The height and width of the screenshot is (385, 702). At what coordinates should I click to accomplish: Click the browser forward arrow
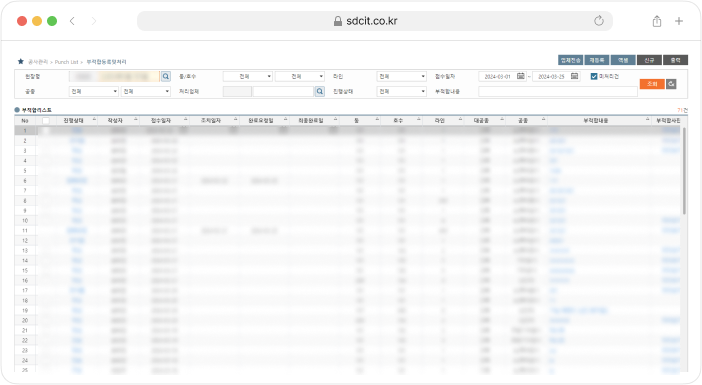pos(94,21)
